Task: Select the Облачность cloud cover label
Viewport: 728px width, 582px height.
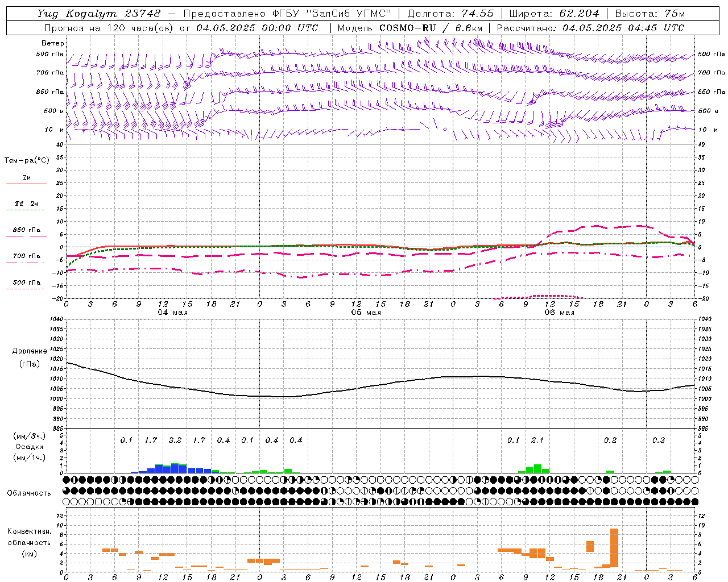Action: coord(29,493)
